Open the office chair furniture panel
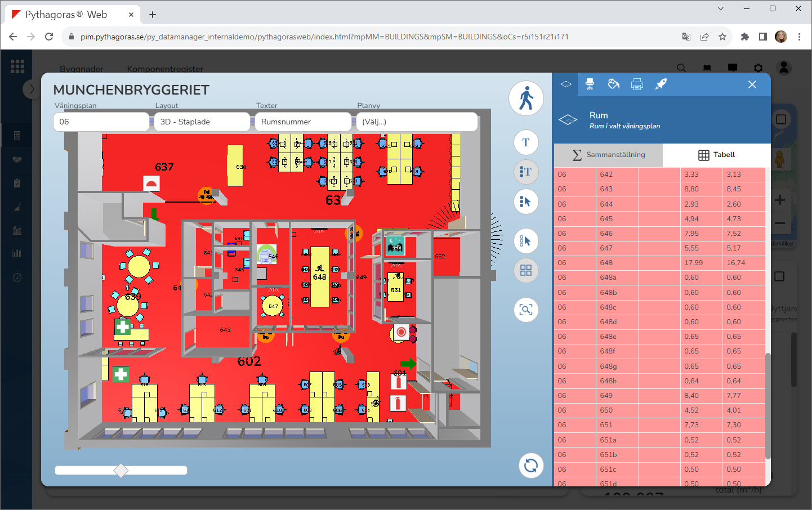Viewport: 812px width, 510px height. pos(590,84)
